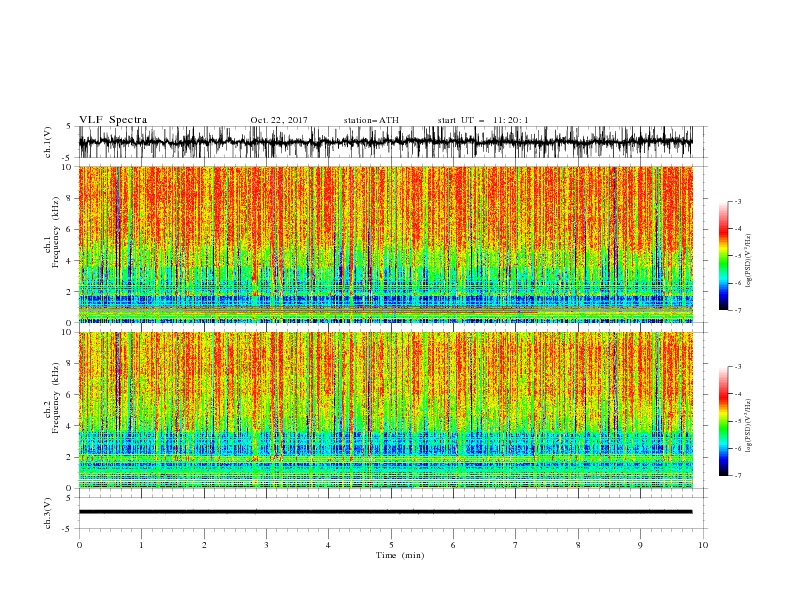The height and width of the screenshot is (612, 792).
Task: Click the 'ch.3(V)' axis label
Action: tap(48, 513)
